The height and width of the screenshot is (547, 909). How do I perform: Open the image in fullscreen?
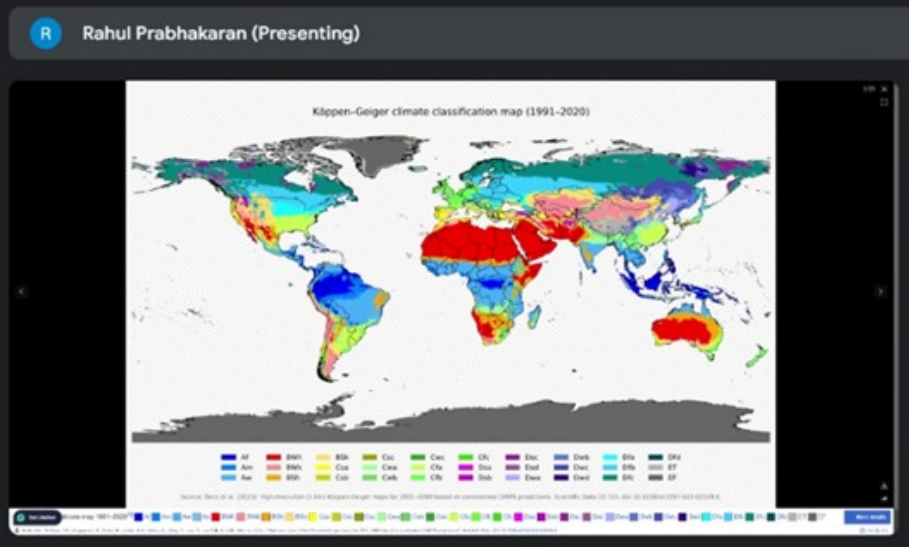[x=884, y=102]
